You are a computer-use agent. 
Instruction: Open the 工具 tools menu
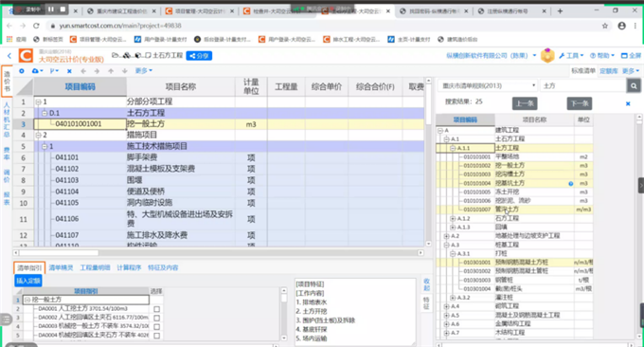click(571, 56)
